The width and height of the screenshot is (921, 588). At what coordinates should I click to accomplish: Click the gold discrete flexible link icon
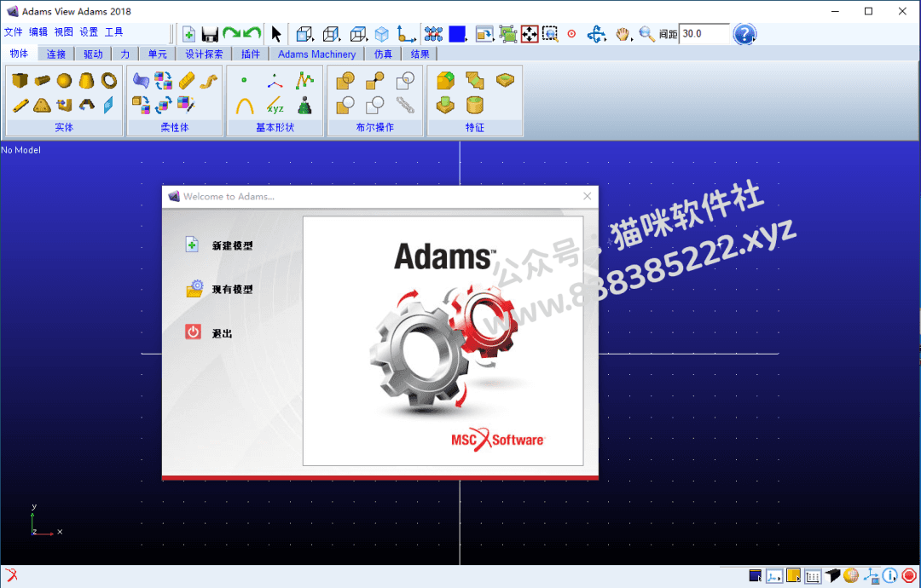click(186, 80)
